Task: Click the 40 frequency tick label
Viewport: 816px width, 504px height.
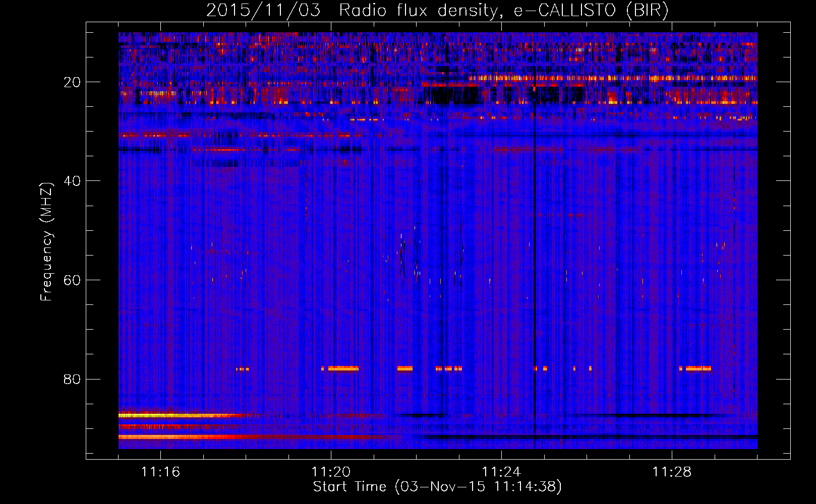Action: click(73, 181)
